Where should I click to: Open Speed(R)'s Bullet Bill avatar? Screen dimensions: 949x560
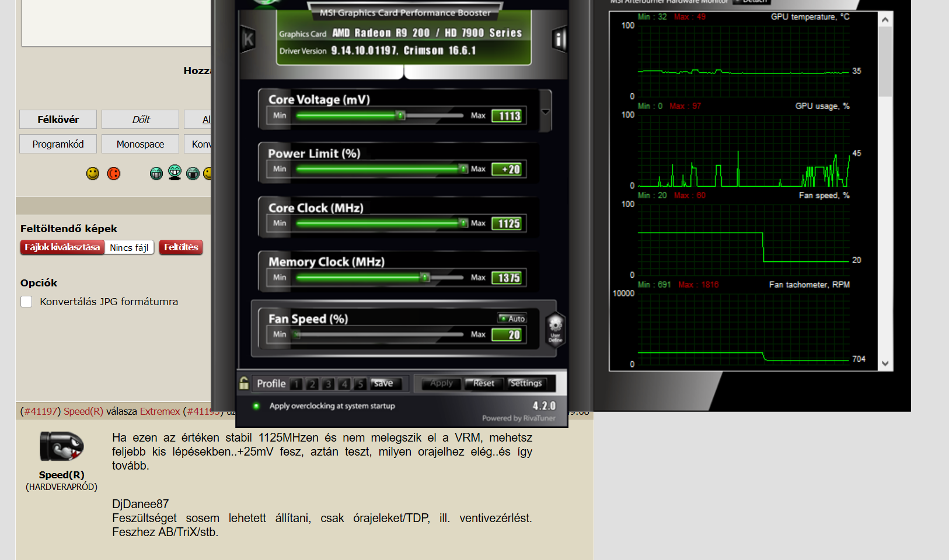(62, 447)
